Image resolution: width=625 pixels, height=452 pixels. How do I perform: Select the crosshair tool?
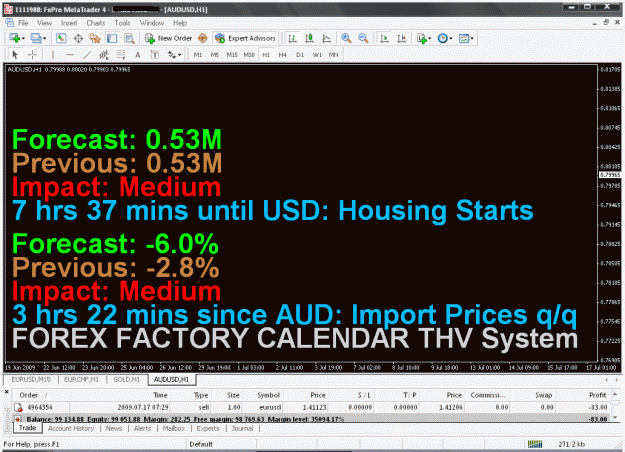pos(32,55)
